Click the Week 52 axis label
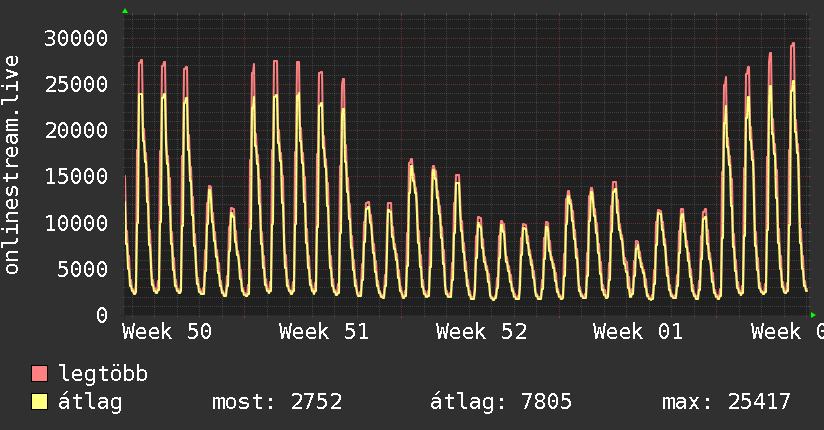This screenshot has width=824, height=430. click(x=481, y=332)
